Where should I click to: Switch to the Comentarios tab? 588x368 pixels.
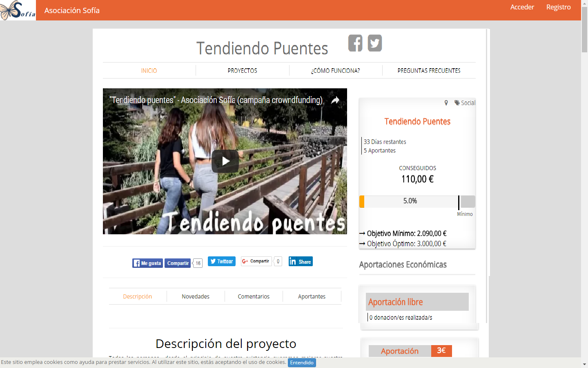coord(254,296)
